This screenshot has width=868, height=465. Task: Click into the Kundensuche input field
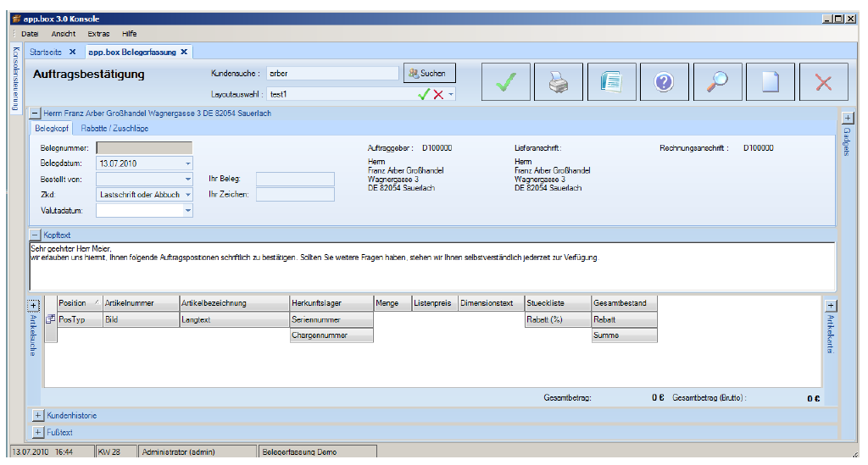(331, 74)
